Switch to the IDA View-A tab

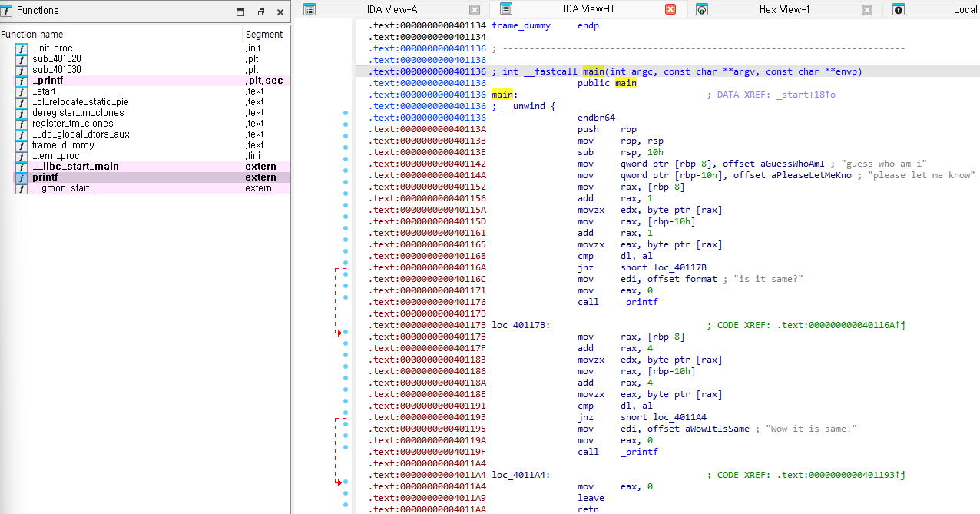(x=392, y=10)
